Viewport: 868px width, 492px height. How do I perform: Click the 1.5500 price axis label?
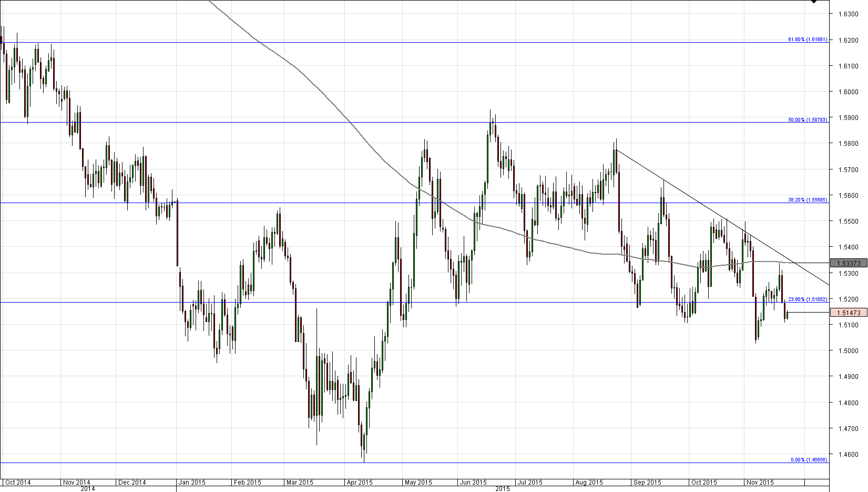[x=847, y=222]
